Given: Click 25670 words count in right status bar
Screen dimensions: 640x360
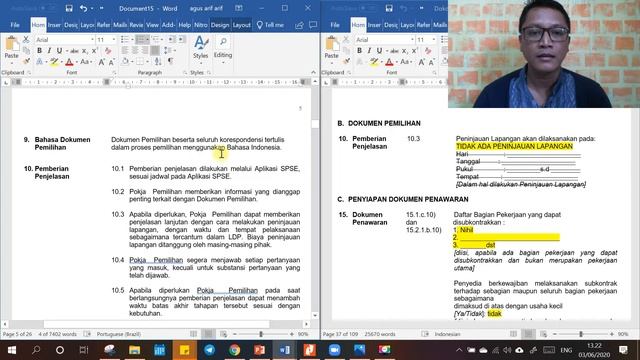Looking at the screenshot, I should click(x=380, y=334).
